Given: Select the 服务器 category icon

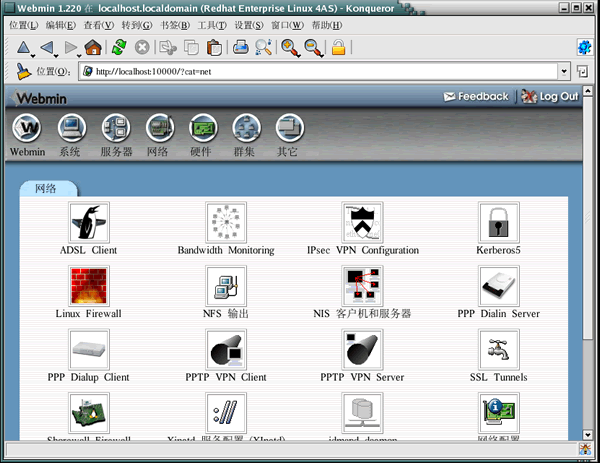Looking at the screenshot, I should click(116, 128).
